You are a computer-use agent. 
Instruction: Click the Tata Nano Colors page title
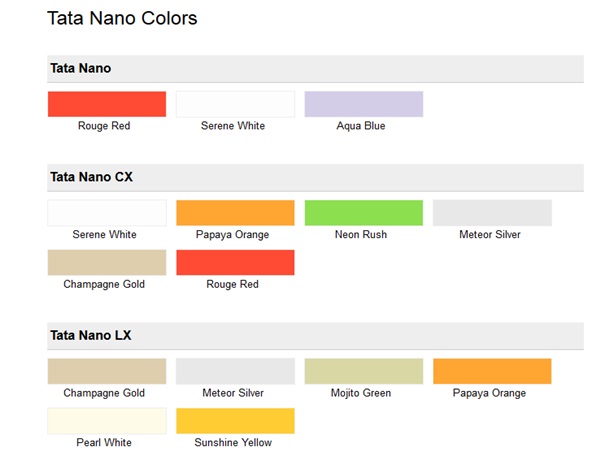tap(122, 18)
